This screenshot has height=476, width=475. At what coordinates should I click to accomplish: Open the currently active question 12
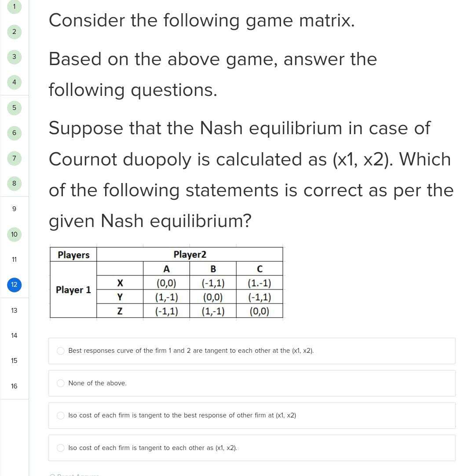(x=14, y=285)
